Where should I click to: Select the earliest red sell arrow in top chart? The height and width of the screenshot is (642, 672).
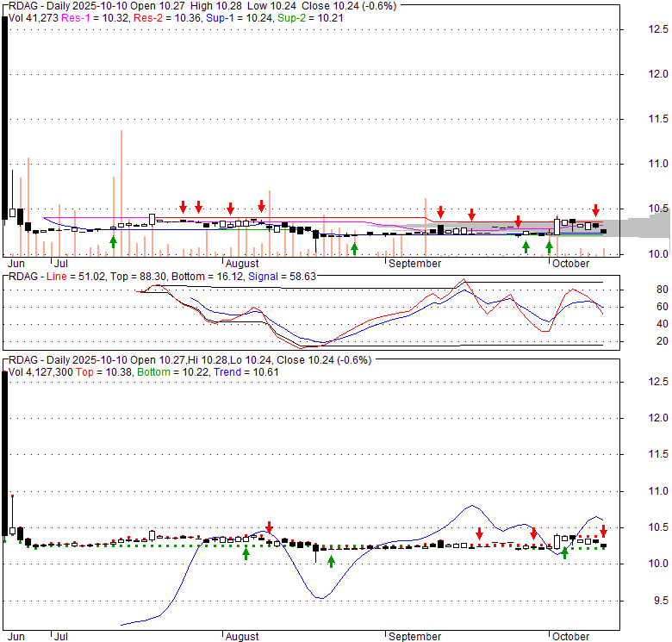point(183,207)
